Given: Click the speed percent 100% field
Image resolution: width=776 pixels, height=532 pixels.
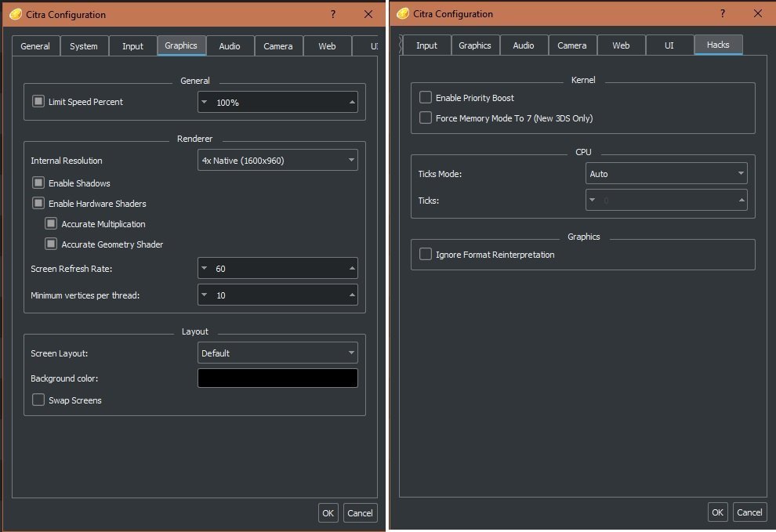Looking at the screenshot, I should 277,102.
